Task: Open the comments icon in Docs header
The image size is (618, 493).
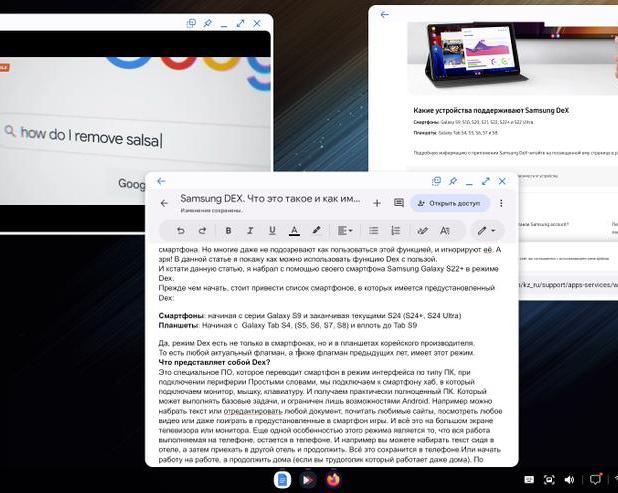Action: pyautogui.click(x=399, y=203)
